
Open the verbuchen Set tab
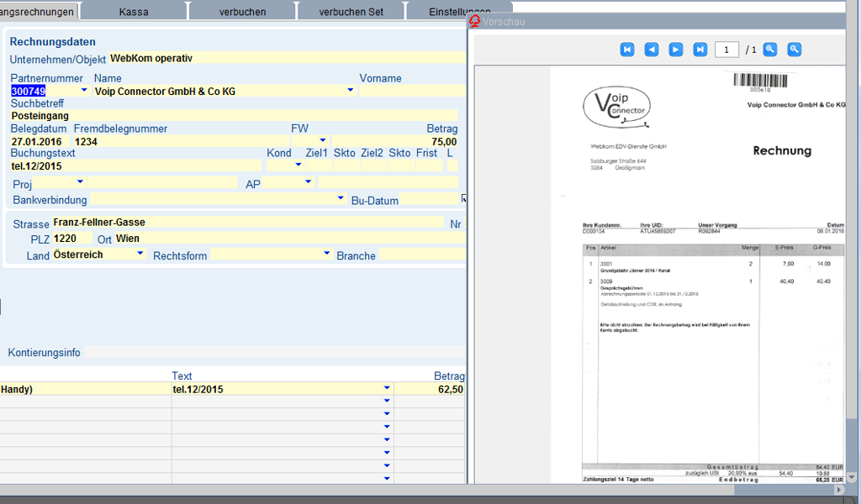[x=351, y=12]
